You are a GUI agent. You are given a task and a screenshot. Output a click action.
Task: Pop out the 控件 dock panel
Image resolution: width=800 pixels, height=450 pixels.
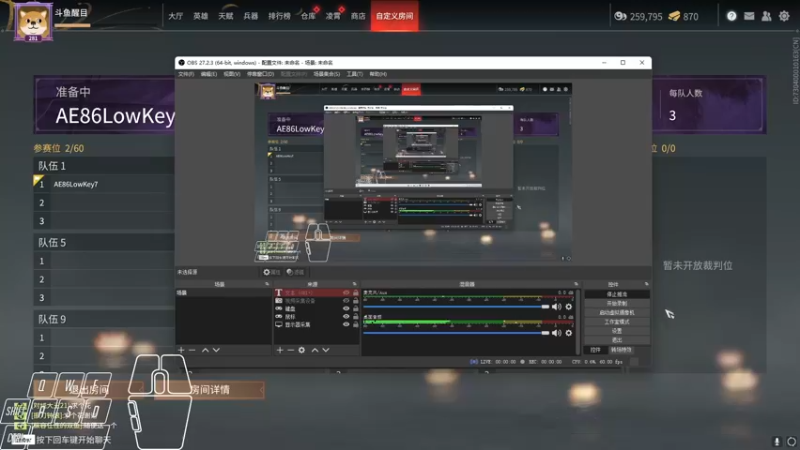coord(646,284)
